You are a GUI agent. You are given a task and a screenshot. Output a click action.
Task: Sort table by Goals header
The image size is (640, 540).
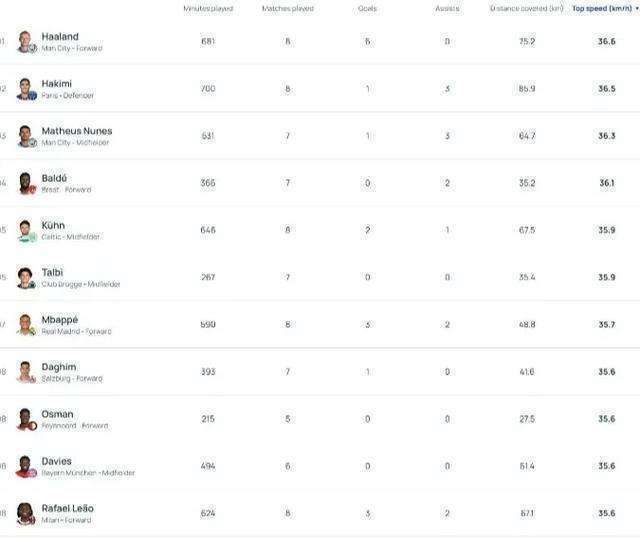point(367,9)
